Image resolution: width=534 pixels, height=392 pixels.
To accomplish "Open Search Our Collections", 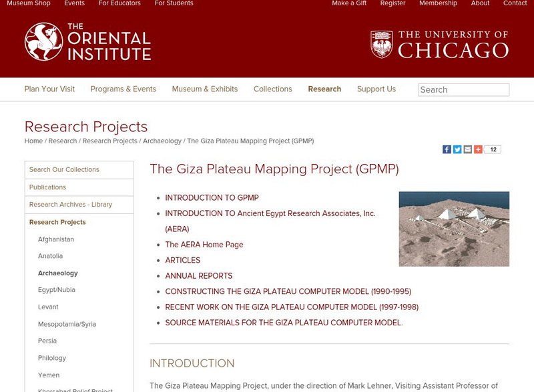I will coord(65,169).
